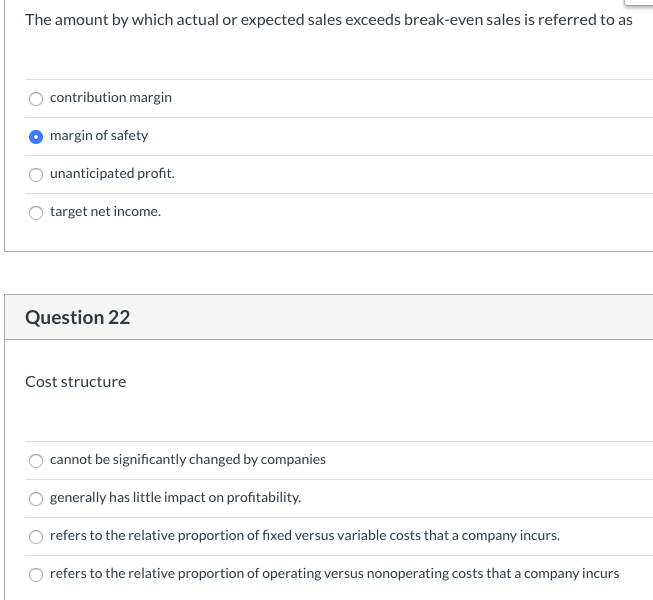Click the "little impact on profitability" answer text

175,497
